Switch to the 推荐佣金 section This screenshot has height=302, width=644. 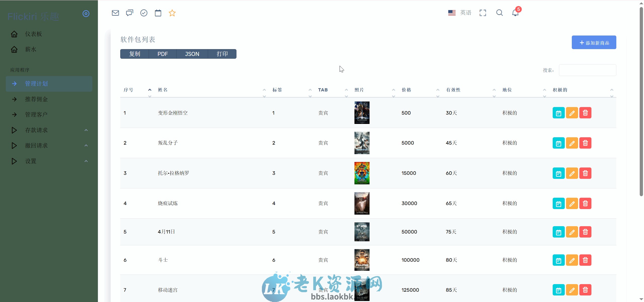pyautogui.click(x=36, y=99)
